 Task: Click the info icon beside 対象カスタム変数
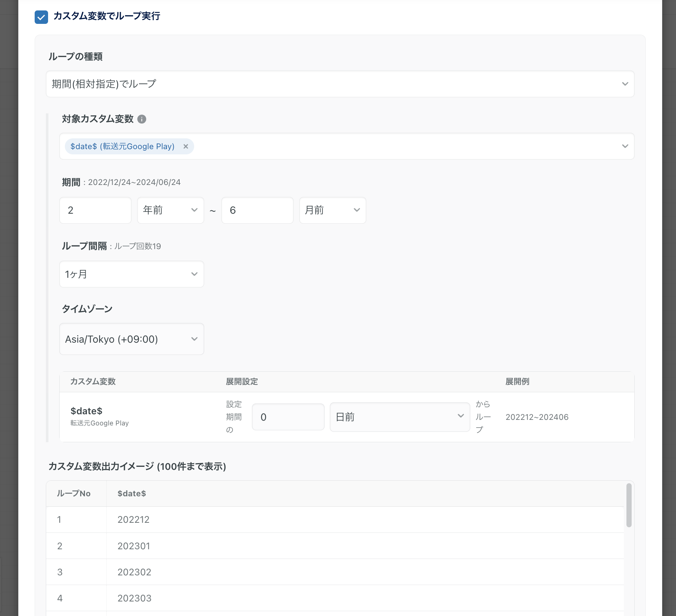pyautogui.click(x=142, y=119)
